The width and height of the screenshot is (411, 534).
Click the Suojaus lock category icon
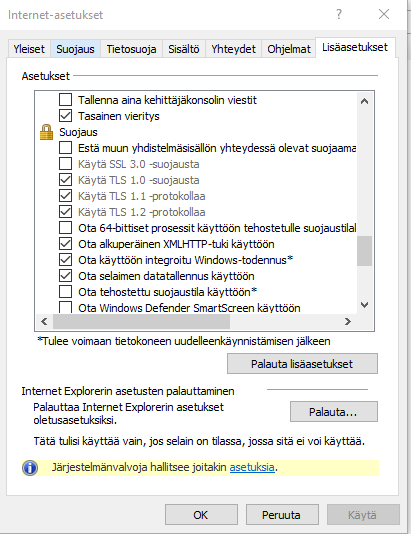pos(46,132)
